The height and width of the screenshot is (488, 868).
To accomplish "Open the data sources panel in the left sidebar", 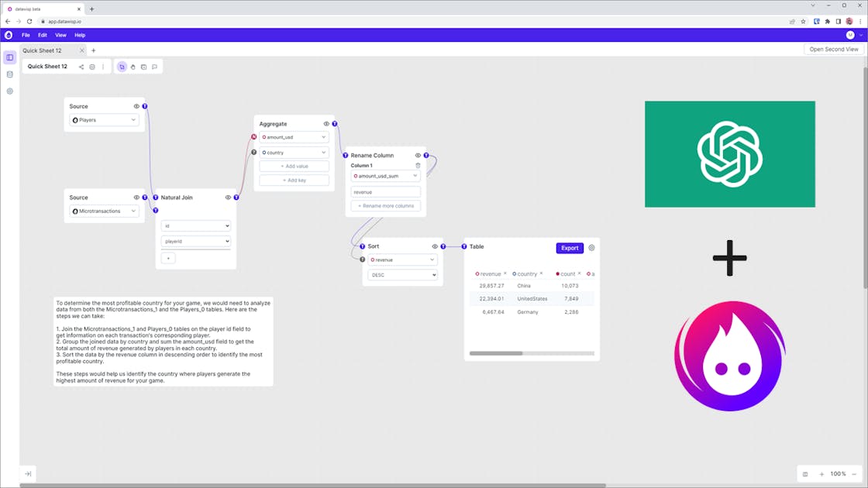I will click(x=9, y=74).
